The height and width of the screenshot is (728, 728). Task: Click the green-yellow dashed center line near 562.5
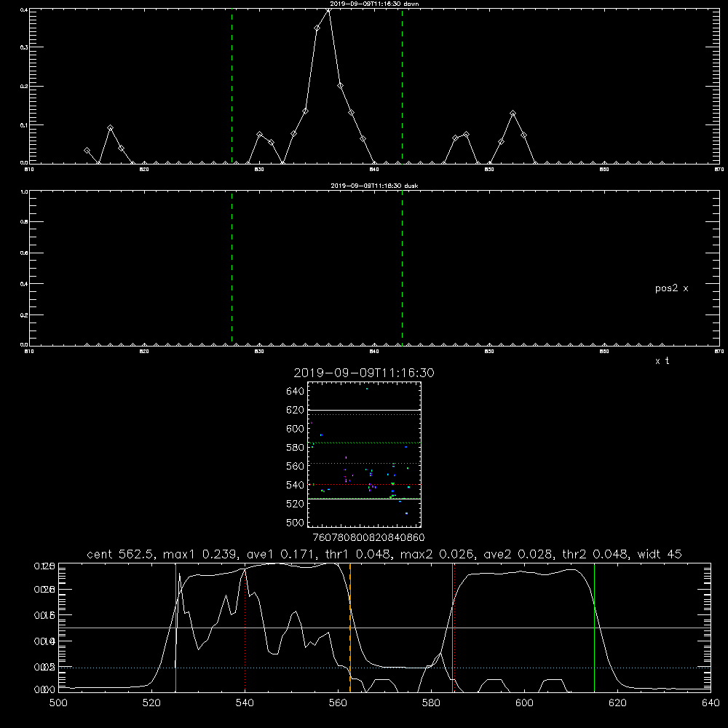pos(350,628)
